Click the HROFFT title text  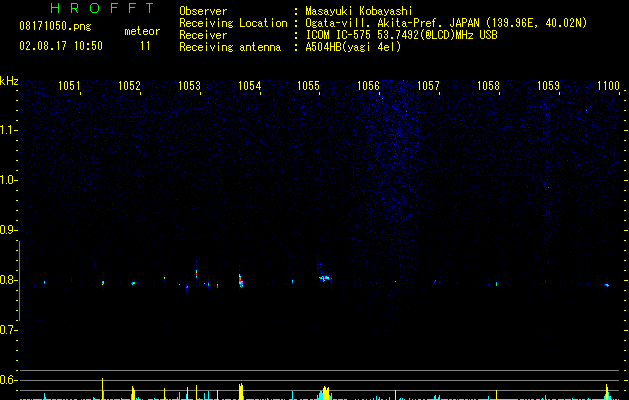click(x=102, y=8)
